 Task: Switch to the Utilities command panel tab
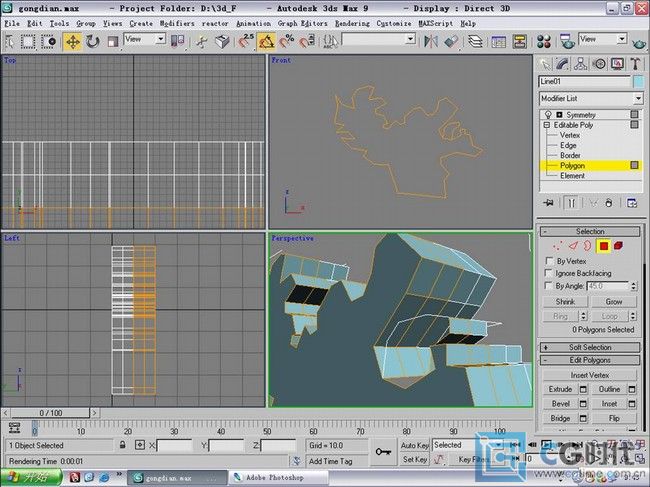click(635, 64)
